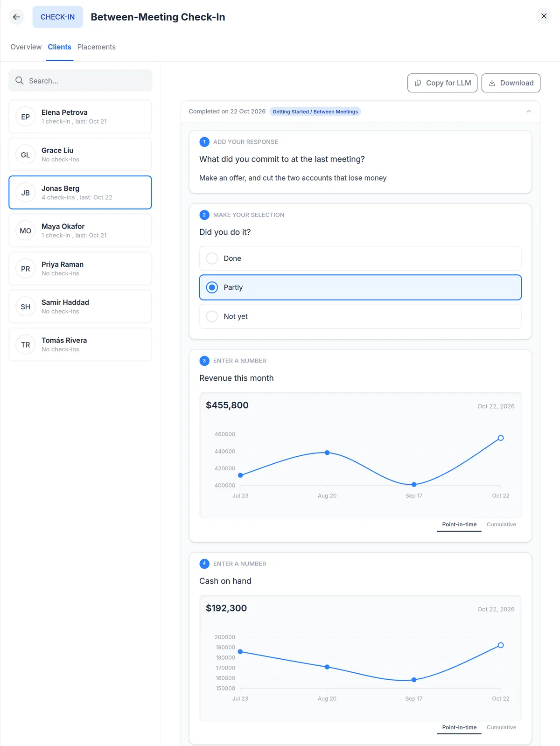Select the Jonas Berg client name
This screenshot has width=560, height=746.
coord(60,188)
